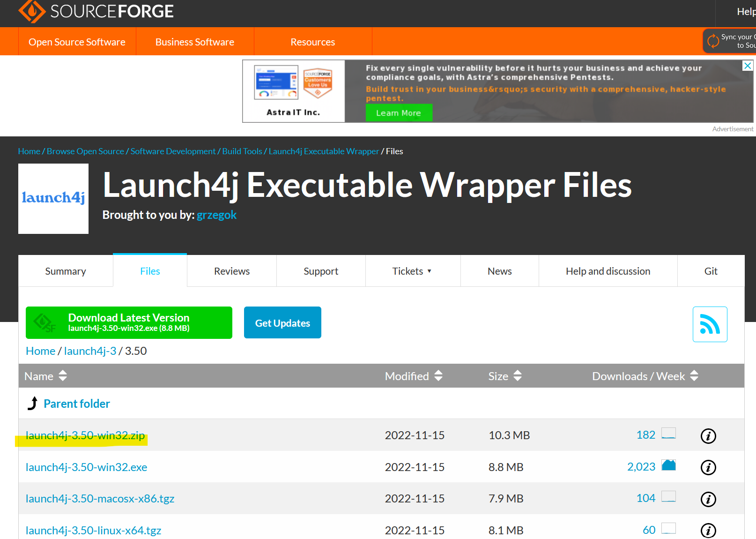
Task: Open the Business Software menu
Action: pos(195,42)
